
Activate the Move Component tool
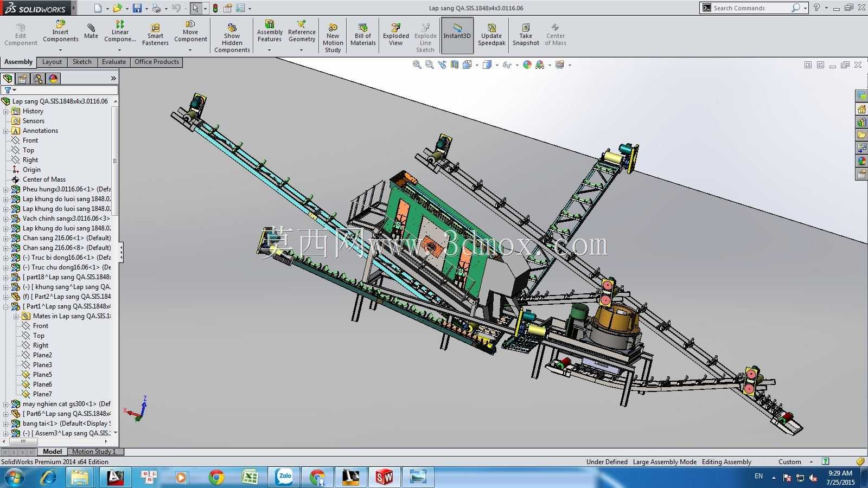[190, 31]
